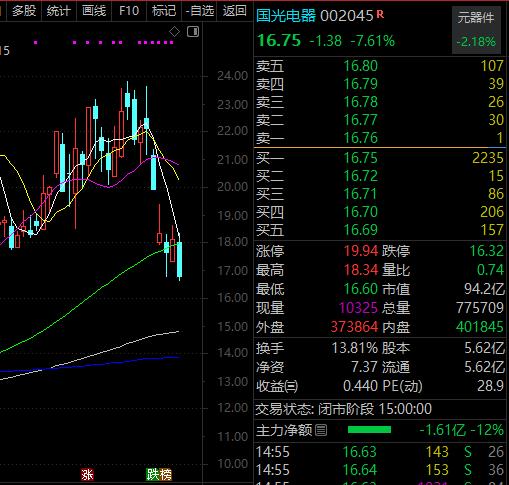Click the green 主力净额 bar
This screenshot has width=509, height=485.
(x=369, y=430)
